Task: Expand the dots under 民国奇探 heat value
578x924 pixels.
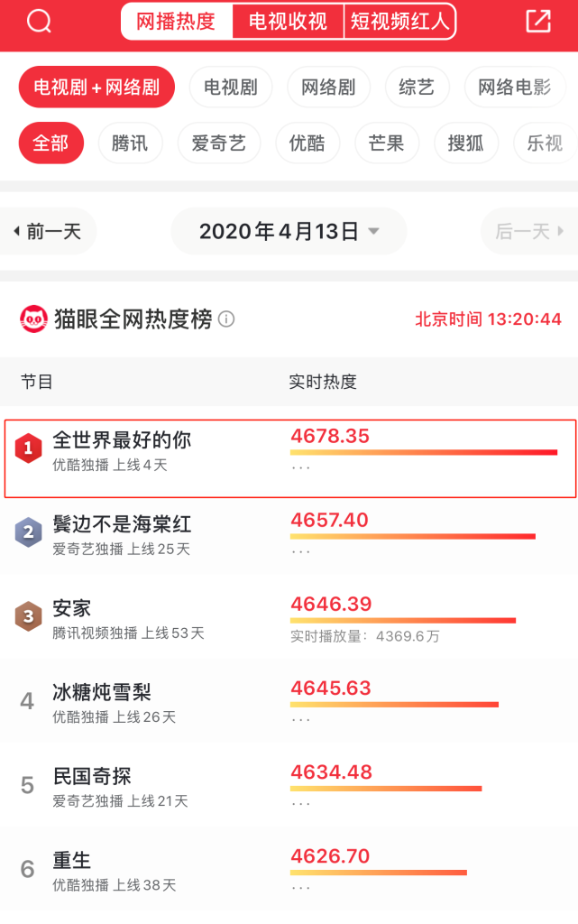Action: tap(301, 804)
